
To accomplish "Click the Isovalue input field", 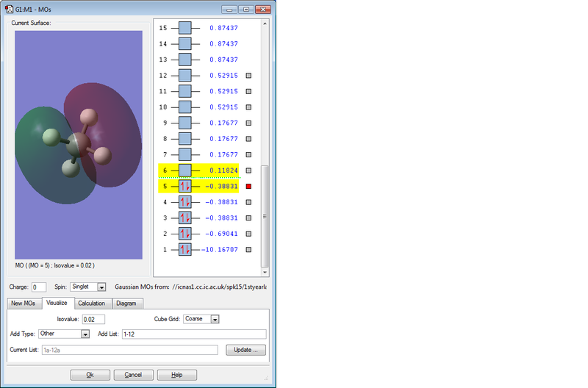I will [x=93, y=320].
